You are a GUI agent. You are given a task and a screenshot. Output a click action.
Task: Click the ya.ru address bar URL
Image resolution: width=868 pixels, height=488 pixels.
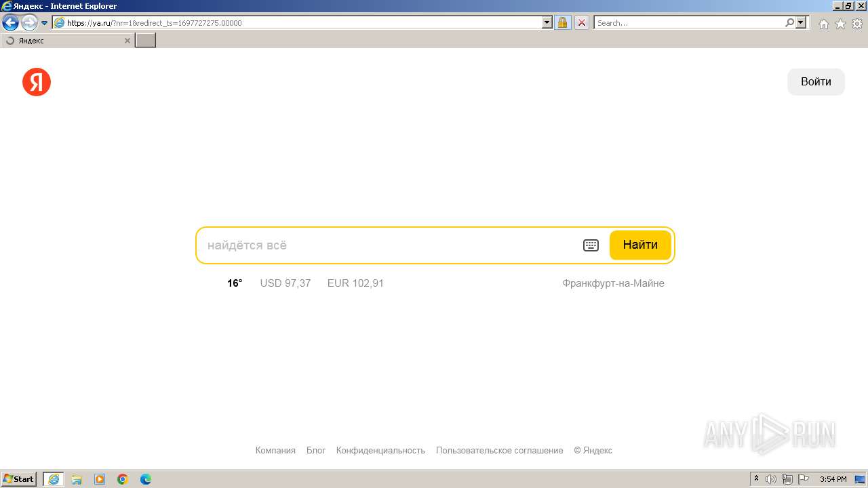[x=154, y=23]
